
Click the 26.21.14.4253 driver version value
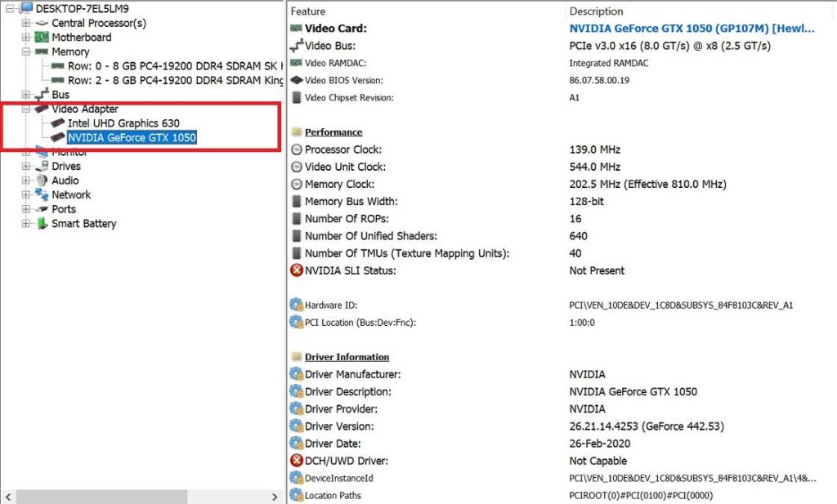coord(647,426)
